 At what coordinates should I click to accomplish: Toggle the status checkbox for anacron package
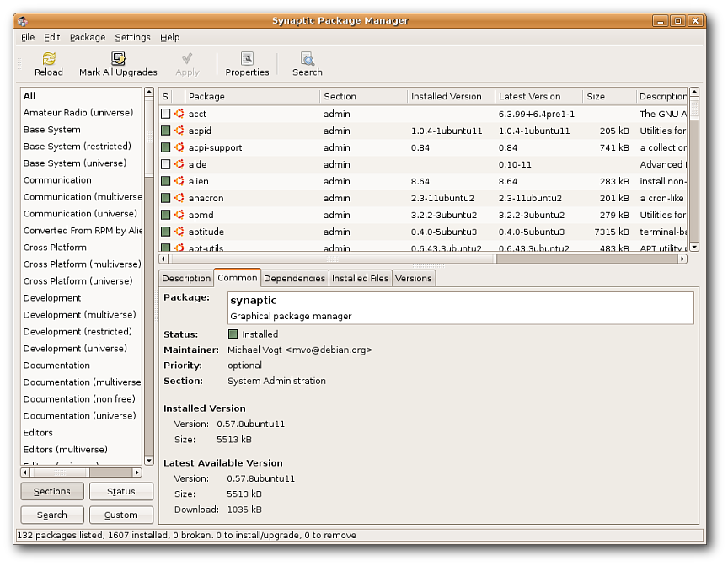(166, 198)
